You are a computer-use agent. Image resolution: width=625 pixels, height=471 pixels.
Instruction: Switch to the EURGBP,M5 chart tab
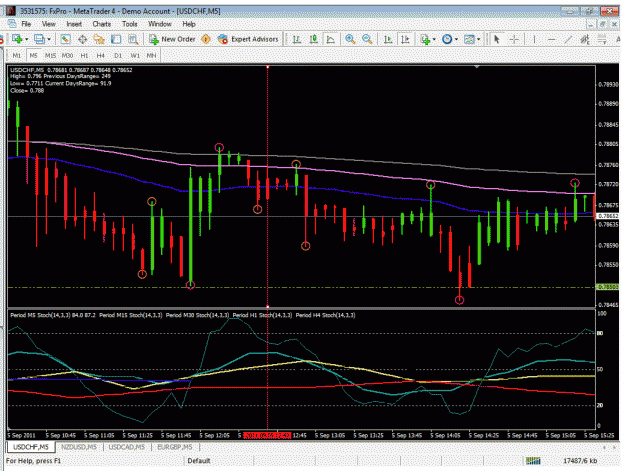[175, 447]
